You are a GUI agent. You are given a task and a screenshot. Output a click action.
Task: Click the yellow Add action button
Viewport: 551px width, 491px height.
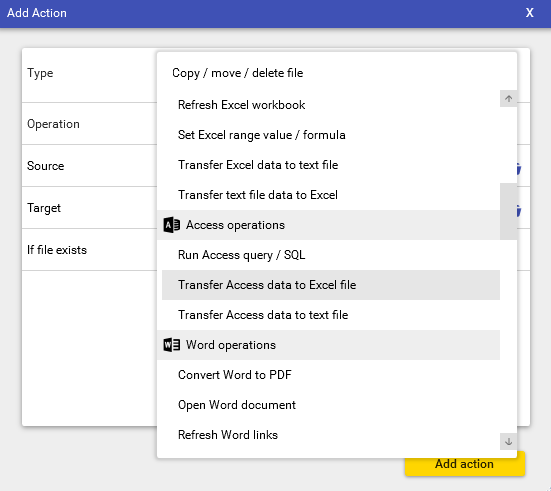(465, 464)
